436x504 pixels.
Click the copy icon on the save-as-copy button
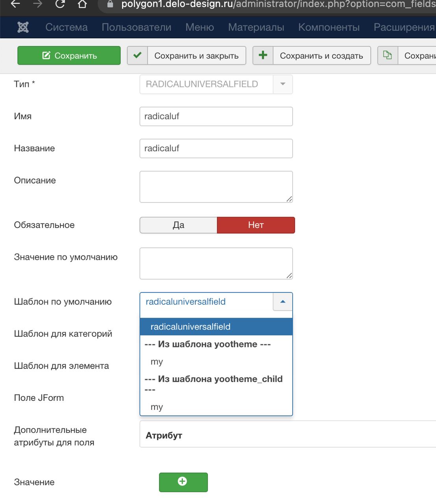tap(388, 56)
